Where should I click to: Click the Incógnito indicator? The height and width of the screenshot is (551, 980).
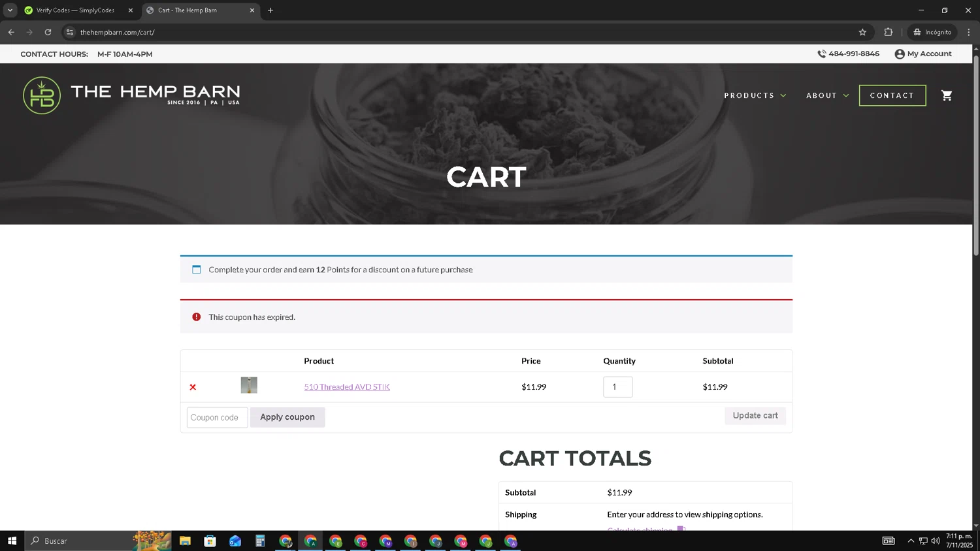[x=932, y=32]
